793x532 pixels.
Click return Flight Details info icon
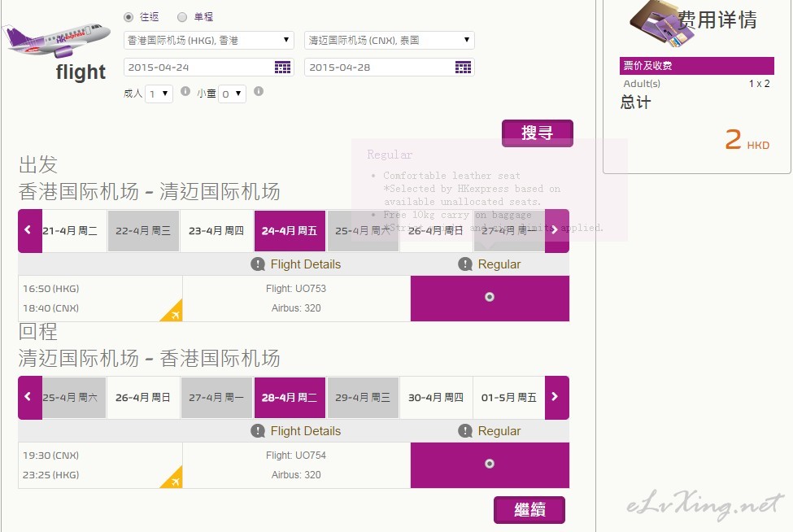tap(258, 431)
